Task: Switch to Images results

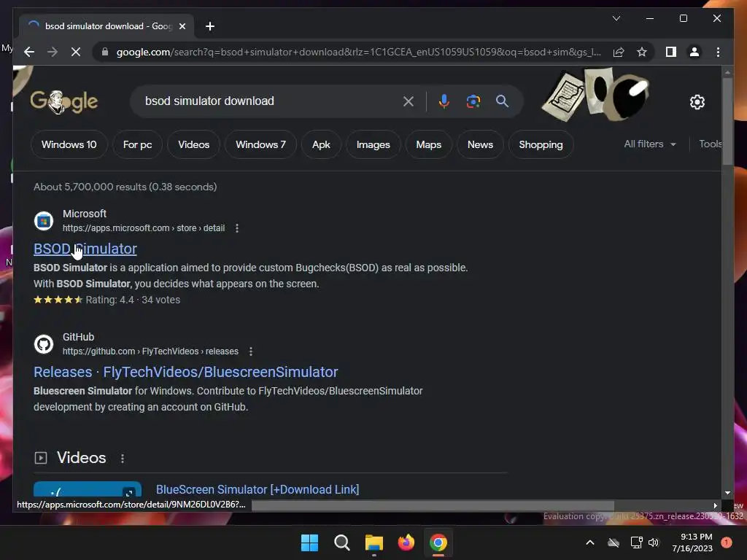Action: tap(373, 144)
